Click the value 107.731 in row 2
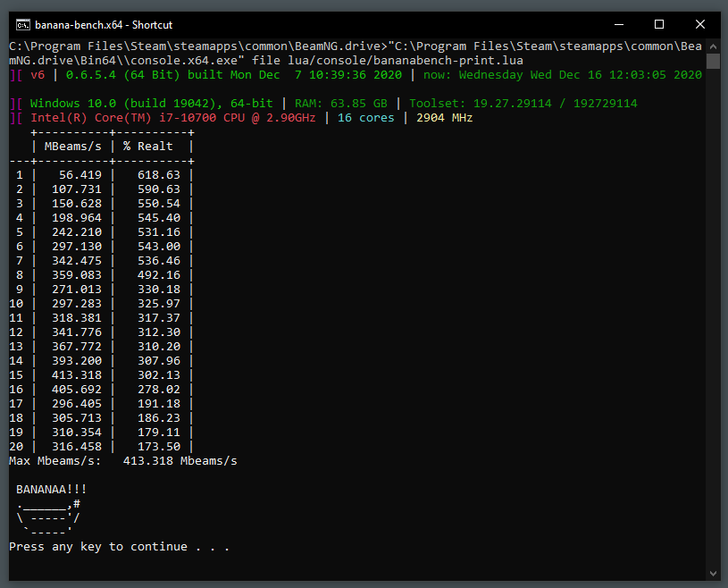This screenshot has height=588, width=728. 77,189
